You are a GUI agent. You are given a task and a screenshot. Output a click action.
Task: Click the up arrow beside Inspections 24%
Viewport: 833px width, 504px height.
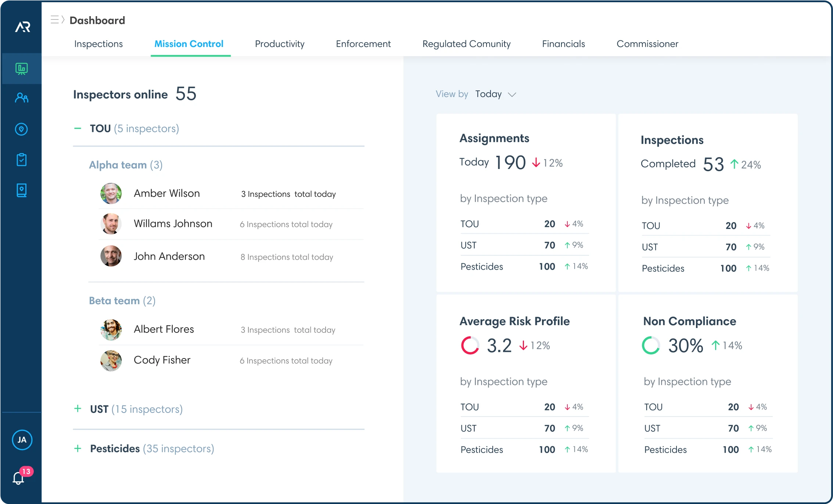pos(734,164)
